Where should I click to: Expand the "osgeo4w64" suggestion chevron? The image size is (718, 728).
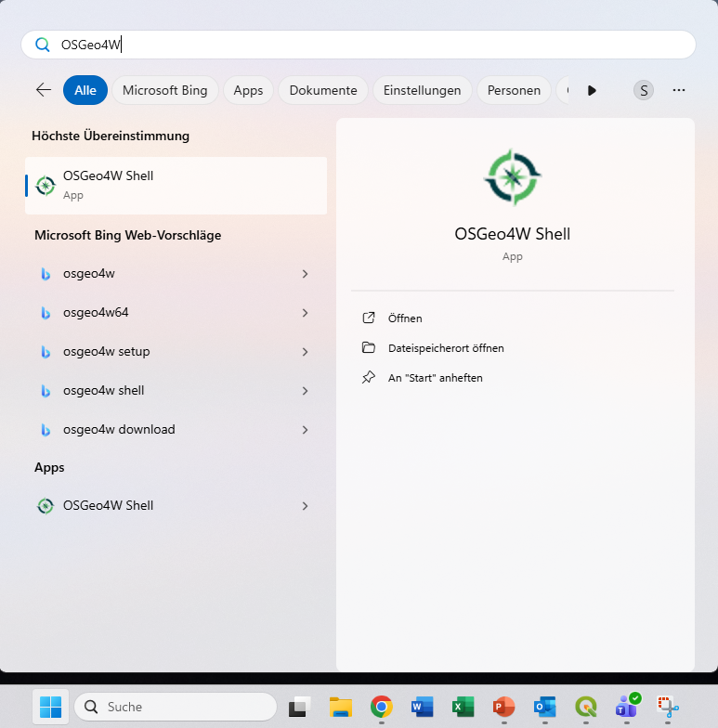pos(305,313)
